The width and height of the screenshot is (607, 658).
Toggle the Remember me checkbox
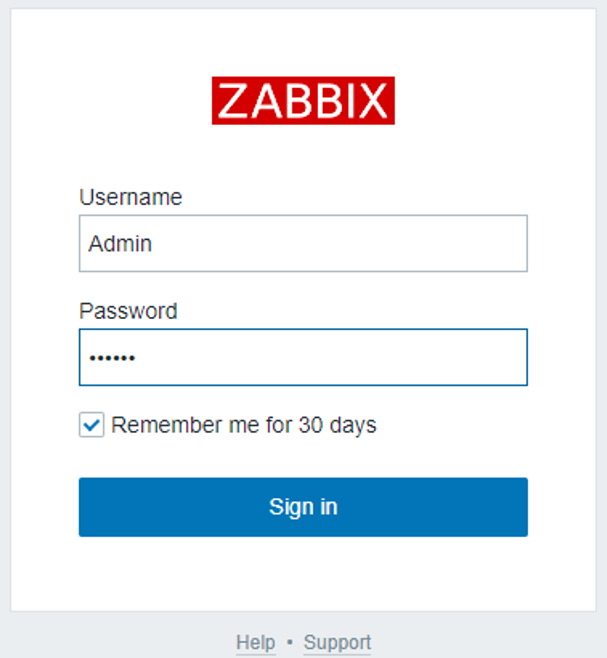point(91,425)
